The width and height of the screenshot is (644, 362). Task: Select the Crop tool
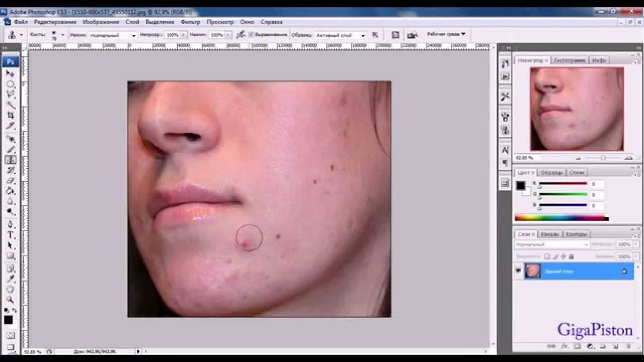pos(11,115)
